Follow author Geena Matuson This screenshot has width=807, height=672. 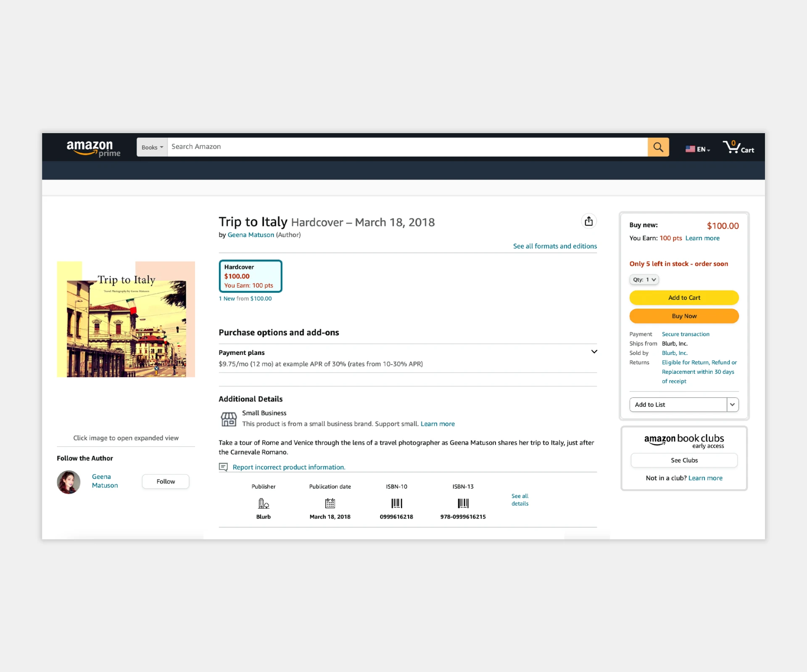166,481
